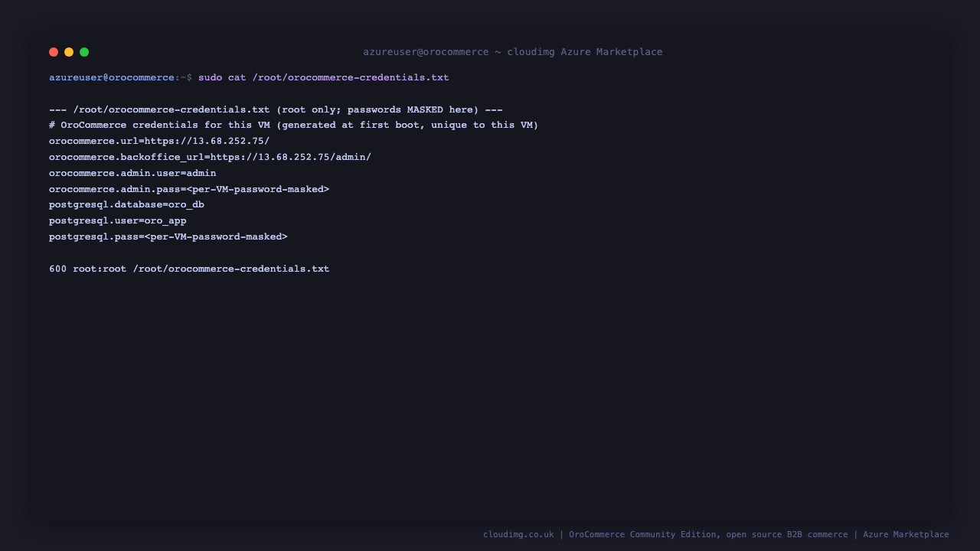Viewport: 980px width, 551px height.
Task: Click the line 'postgresql.user=oro_app'
Action: pyautogui.click(x=118, y=221)
